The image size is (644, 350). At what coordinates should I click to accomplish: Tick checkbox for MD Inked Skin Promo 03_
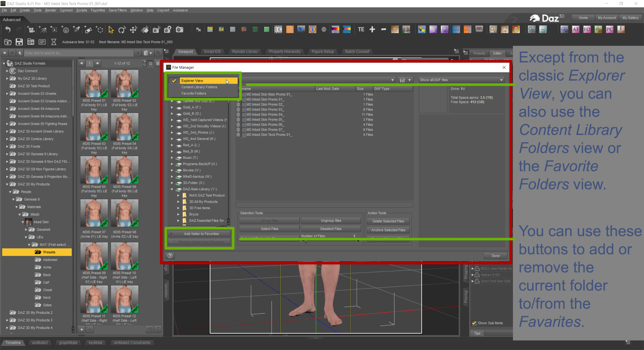click(244, 110)
